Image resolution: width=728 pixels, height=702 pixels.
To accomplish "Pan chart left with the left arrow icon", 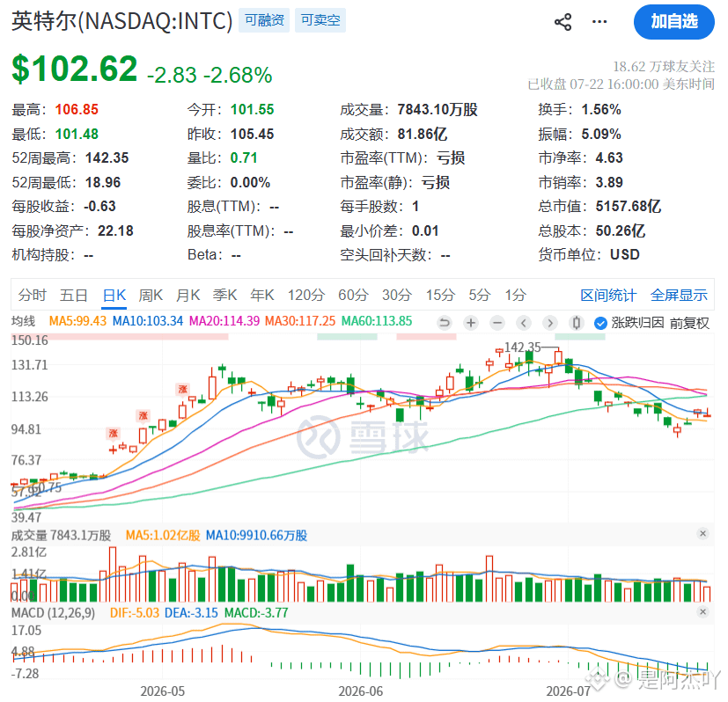I will pos(524,323).
